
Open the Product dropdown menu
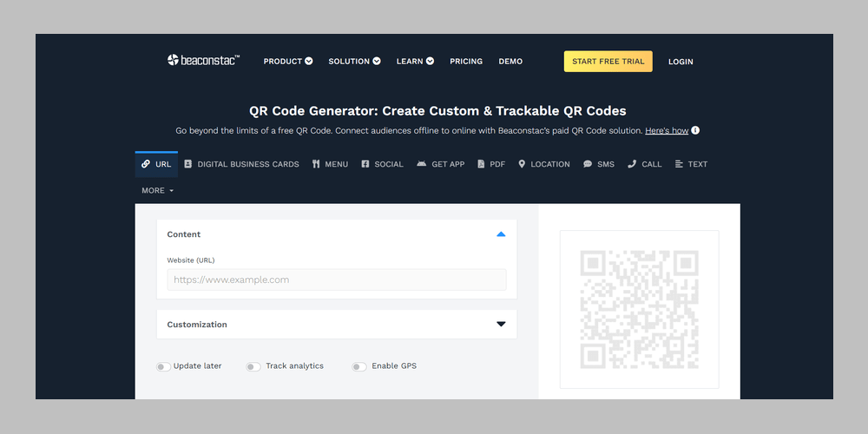[x=288, y=62]
